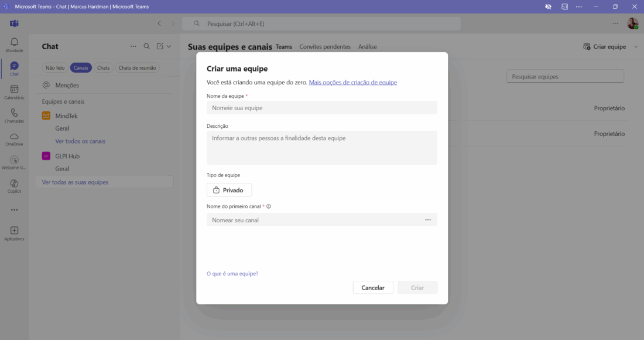Screen dimensions: 644x340
Task: Open Chat panel more options ellipsis
Action: 133,46
